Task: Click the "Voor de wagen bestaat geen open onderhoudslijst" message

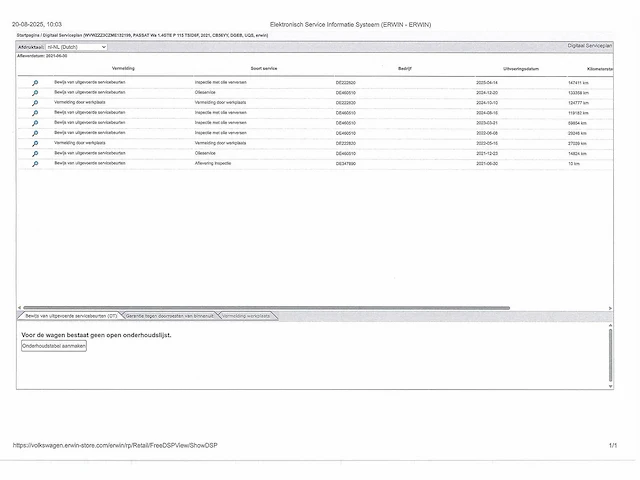Action: (x=96, y=335)
